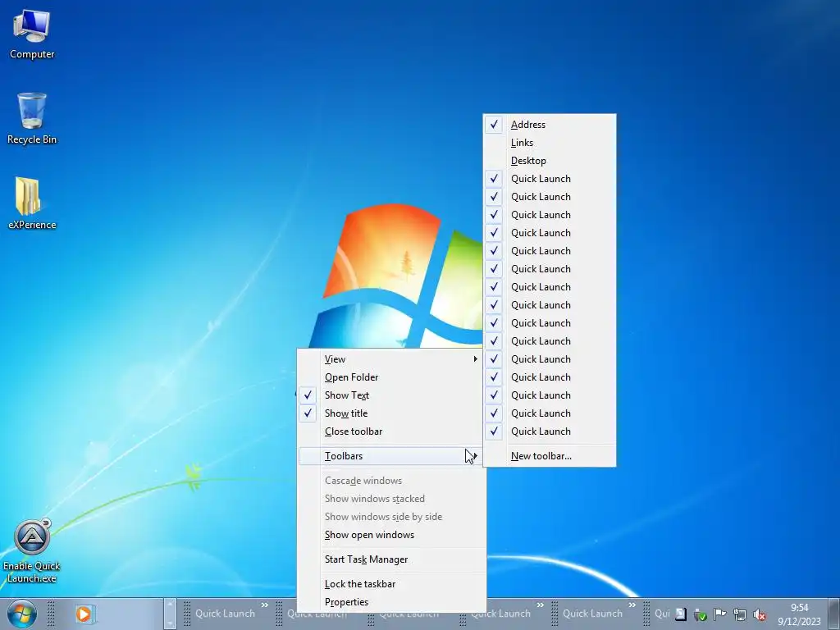Click the Show desktop strip after the clock
Image resolution: width=840 pixels, height=630 pixels.
[834, 614]
